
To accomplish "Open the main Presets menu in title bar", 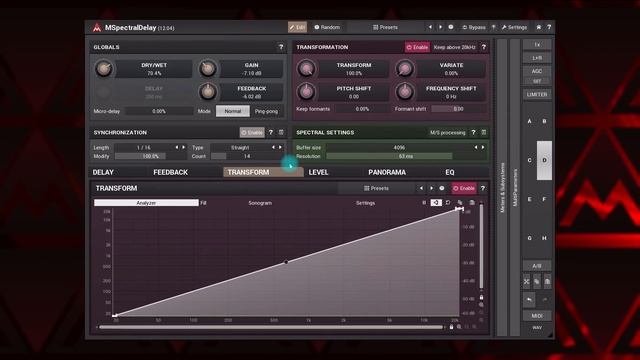I will point(385,27).
